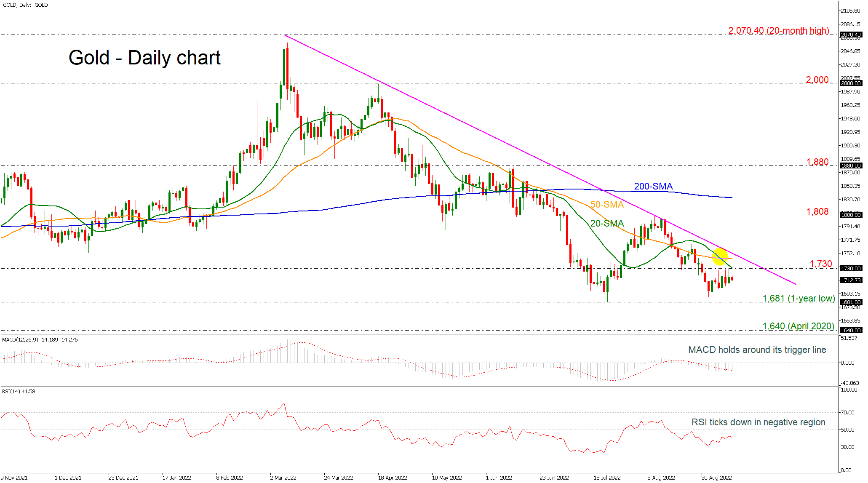
Task: Click the 1,730 level label
Action: 820,264
